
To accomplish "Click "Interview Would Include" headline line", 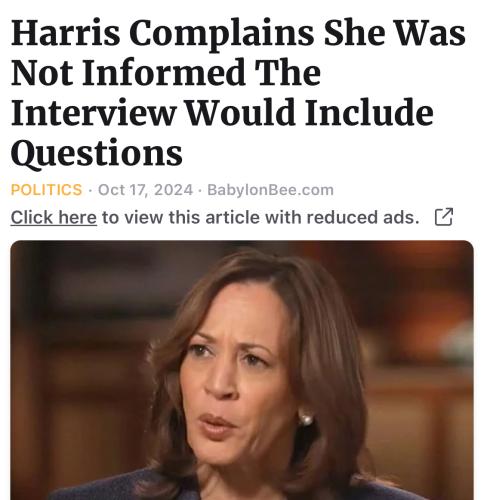I will [x=222, y=112].
